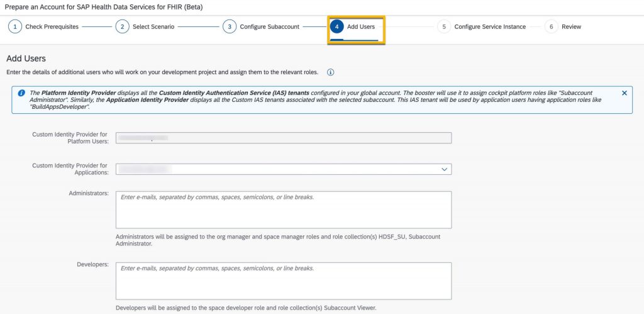Viewport: 644px width, 314px height.
Task: Click the step 4 filled circle icon
Action: [x=337, y=26]
